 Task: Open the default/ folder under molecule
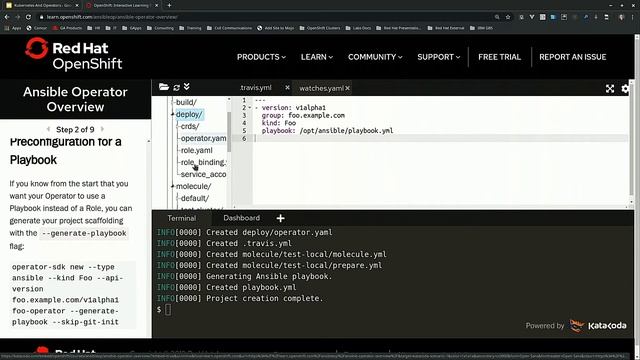(195, 198)
